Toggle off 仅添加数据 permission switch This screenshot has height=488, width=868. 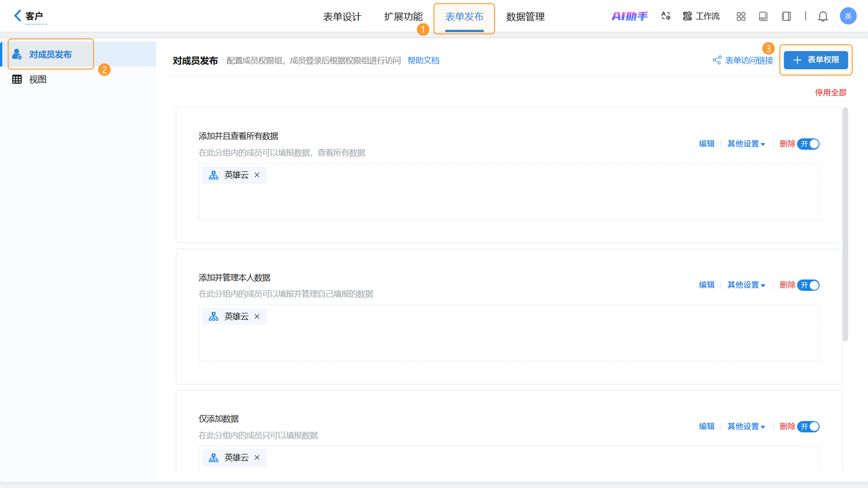[808, 427]
